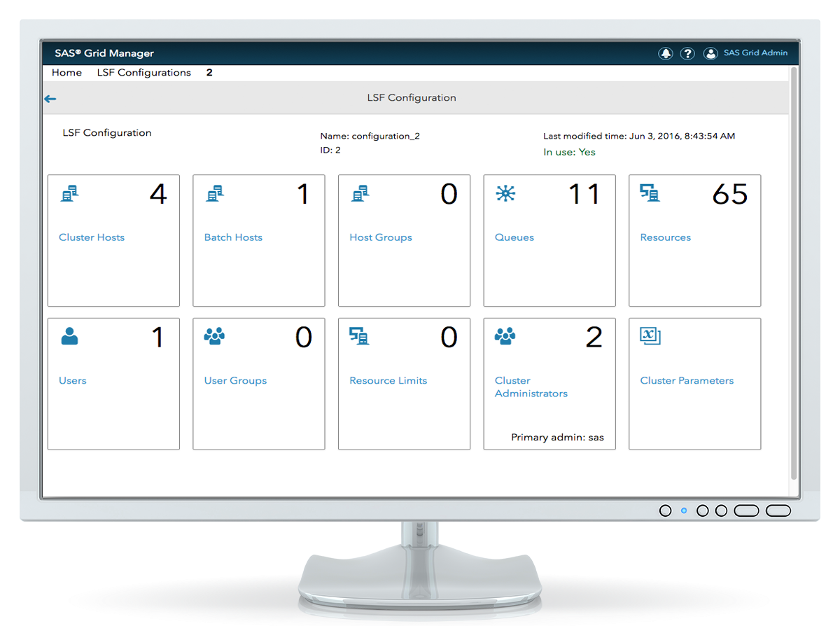Screen dimensions: 840x640
Task: Click the Users person icon
Action: pyautogui.click(x=69, y=337)
